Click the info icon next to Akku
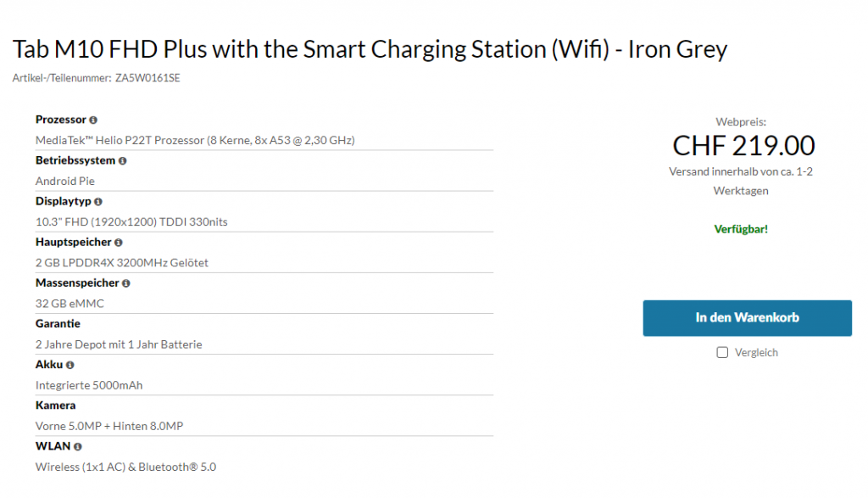This screenshot has height=498, width=868. (x=70, y=365)
